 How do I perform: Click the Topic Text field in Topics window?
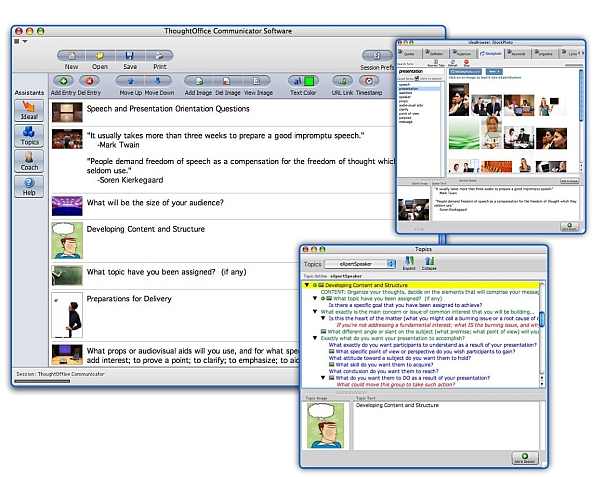click(x=446, y=425)
